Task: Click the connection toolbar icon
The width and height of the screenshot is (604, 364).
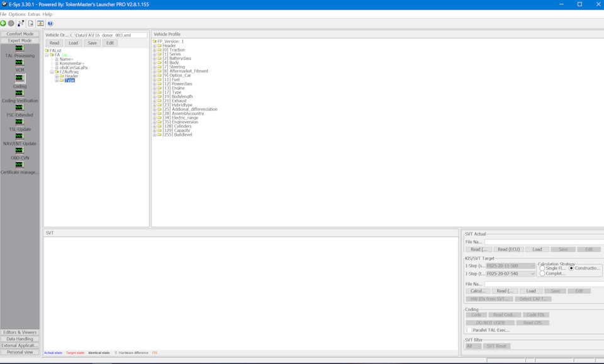Action: [x=21, y=23]
